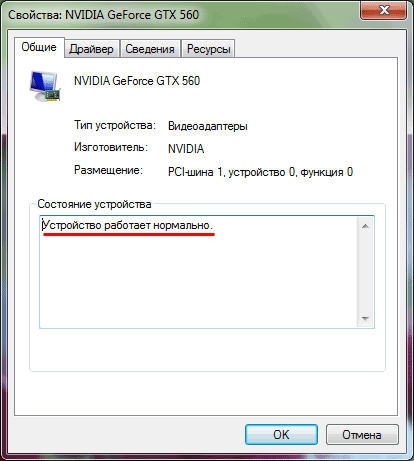Go to the Ресурсы tab
Image resolution: width=414 pixels, height=461 pixels.
(x=209, y=49)
